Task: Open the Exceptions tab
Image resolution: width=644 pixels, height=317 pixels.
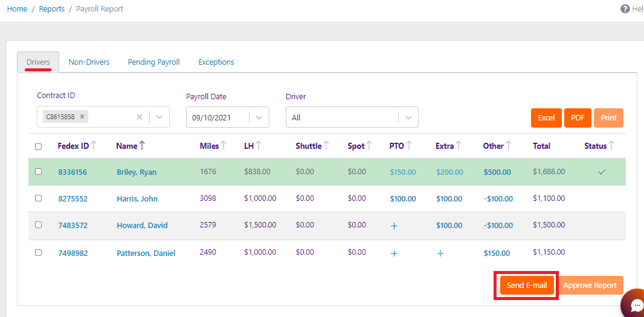Action: [x=216, y=62]
